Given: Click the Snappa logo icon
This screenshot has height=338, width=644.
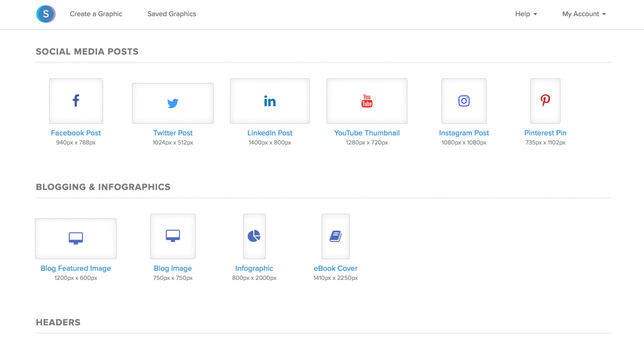Looking at the screenshot, I should [x=46, y=14].
